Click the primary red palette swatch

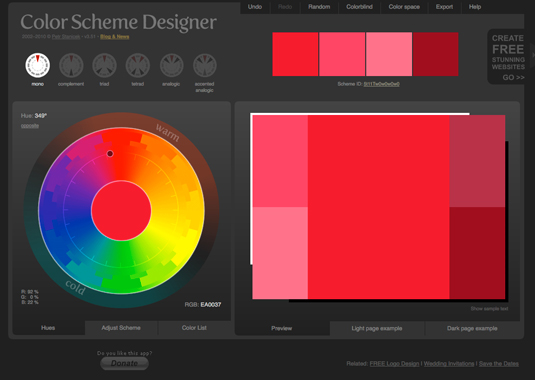tap(295, 54)
